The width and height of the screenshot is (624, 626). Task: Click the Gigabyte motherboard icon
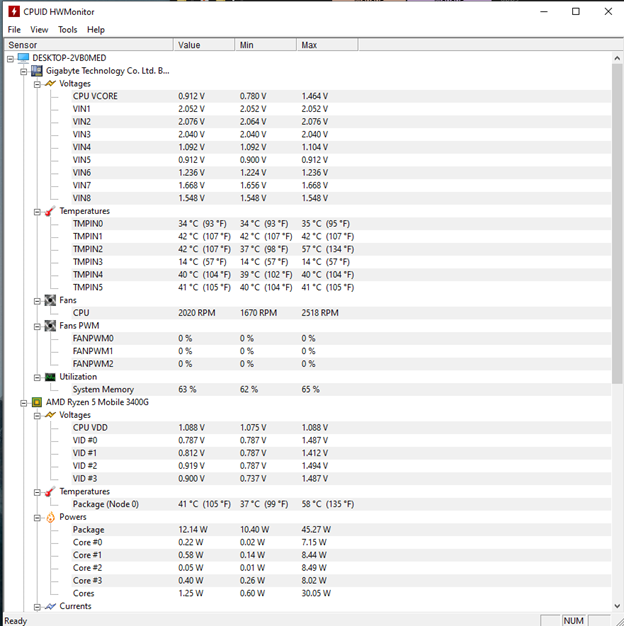[37, 71]
